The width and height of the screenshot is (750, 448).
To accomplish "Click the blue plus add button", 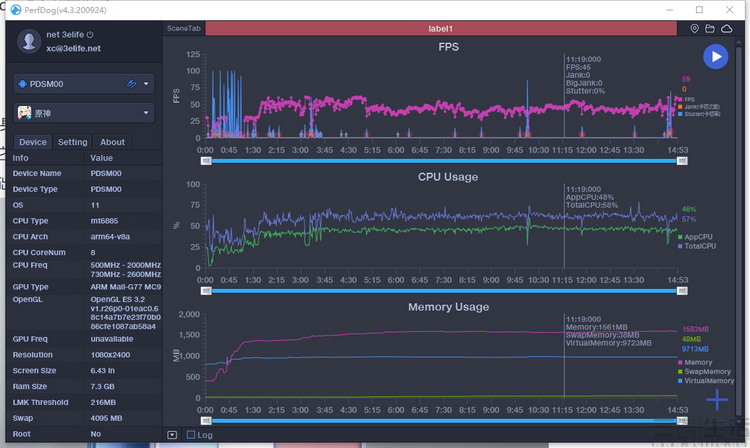I will click(x=717, y=400).
